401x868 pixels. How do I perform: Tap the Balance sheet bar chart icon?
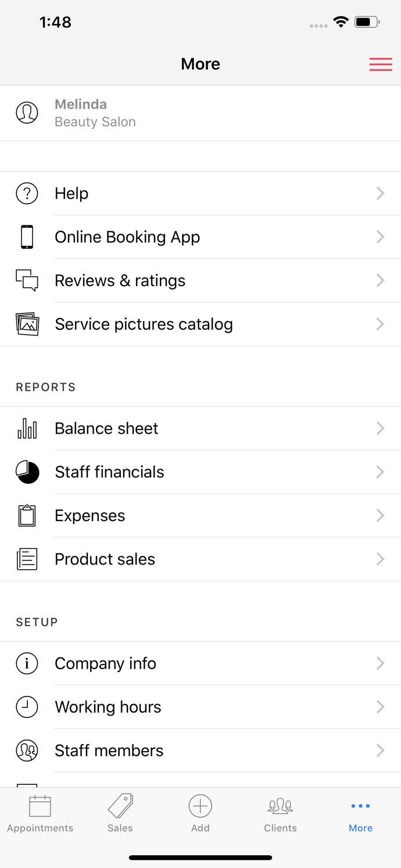pyautogui.click(x=27, y=428)
